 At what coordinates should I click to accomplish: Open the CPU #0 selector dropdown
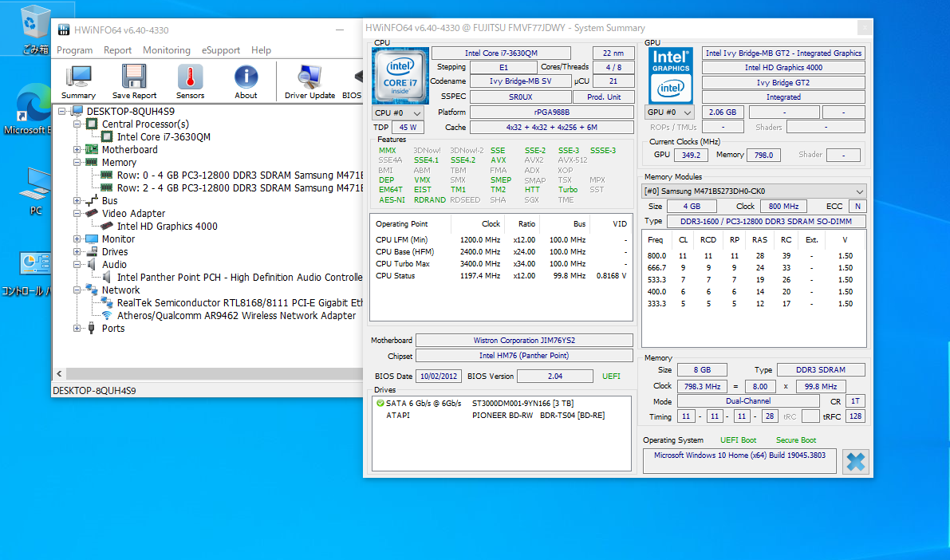click(398, 113)
